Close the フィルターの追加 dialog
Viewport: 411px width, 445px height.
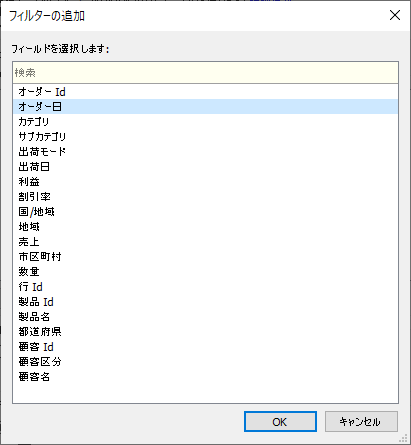pyautogui.click(x=395, y=15)
